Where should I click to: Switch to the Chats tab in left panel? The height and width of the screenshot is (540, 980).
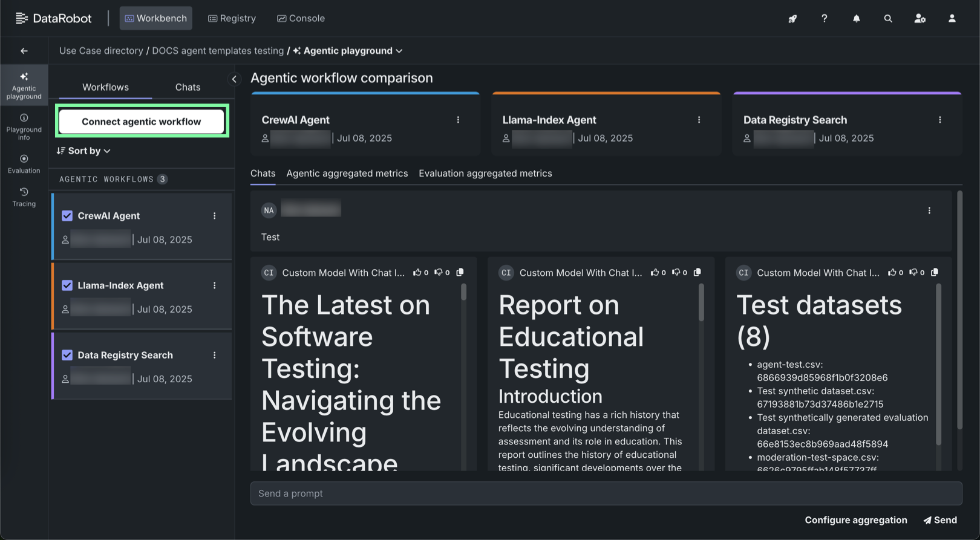pos(188,87)
